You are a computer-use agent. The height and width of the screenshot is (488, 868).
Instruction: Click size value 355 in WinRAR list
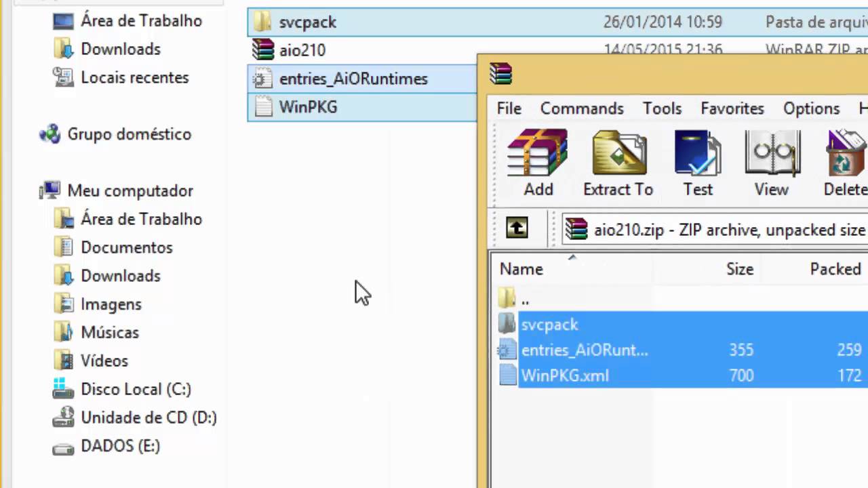(741, 350)
